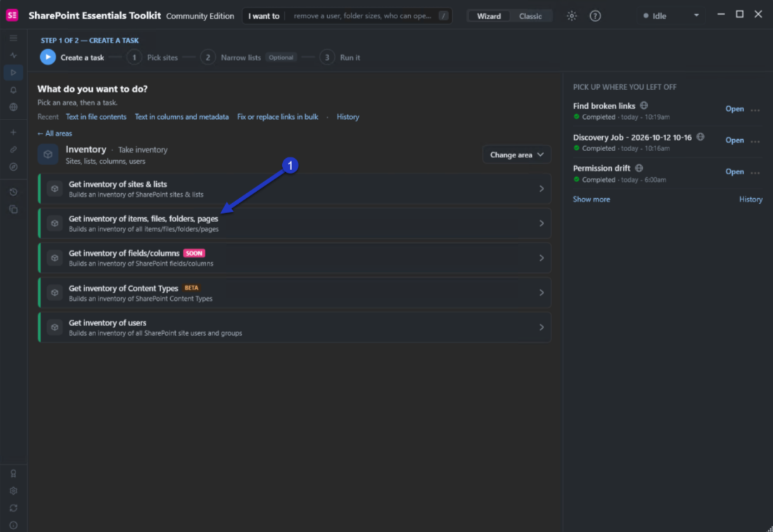This screenshot has width=773, height=532.
Task: Toggle the theme with the sun icon
Action: (x=571, y=15)
